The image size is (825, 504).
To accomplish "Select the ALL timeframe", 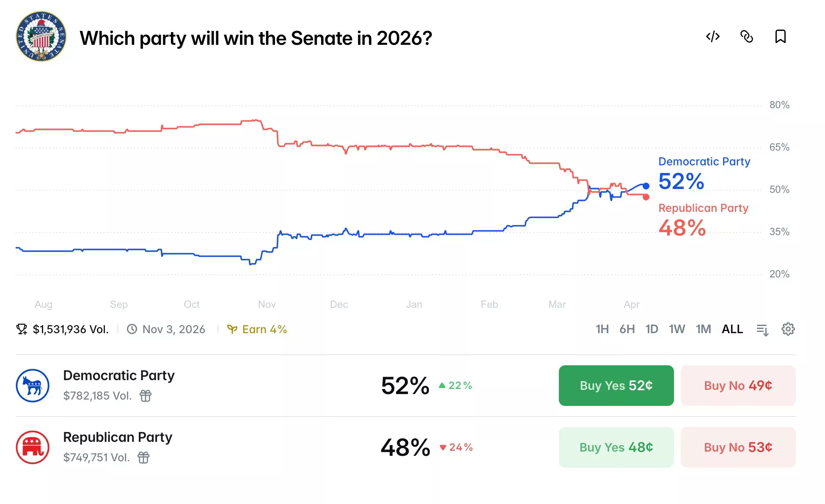I will tap(732, 329).
